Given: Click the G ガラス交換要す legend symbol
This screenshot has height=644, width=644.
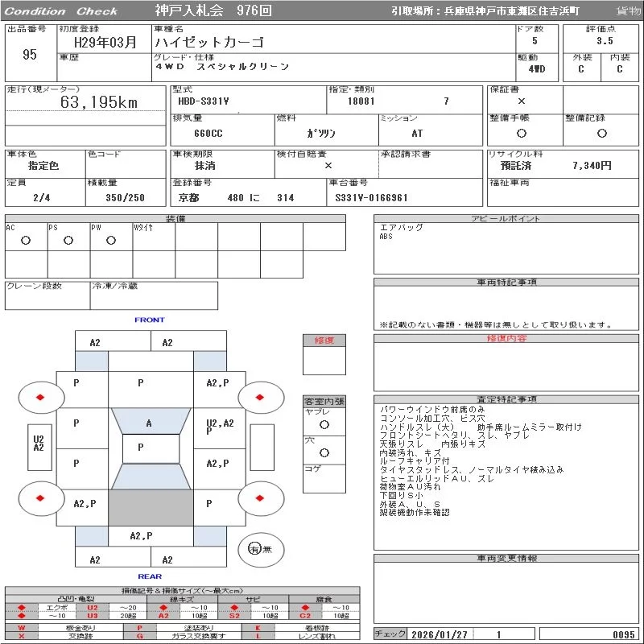Looking at the screenshot, I should [139, 636].
